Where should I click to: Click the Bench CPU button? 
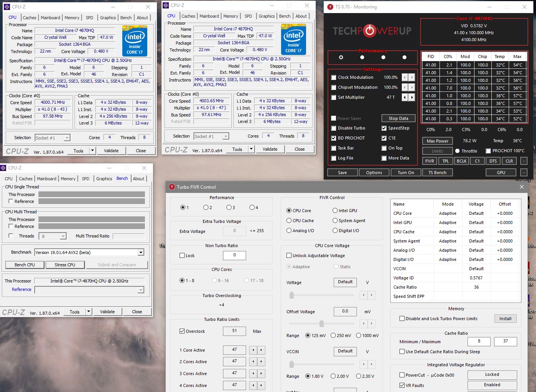(25, 265)
